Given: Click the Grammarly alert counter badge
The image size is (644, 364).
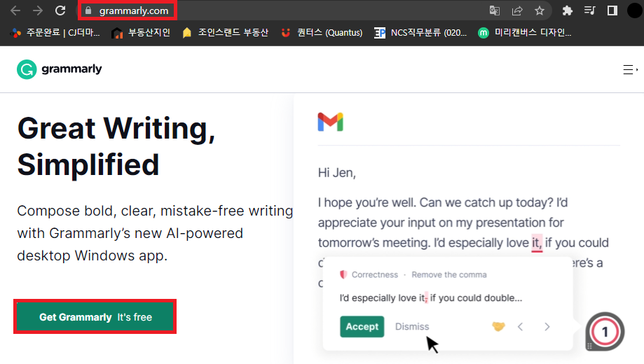Looking at the screenshot, I should 605,332.
